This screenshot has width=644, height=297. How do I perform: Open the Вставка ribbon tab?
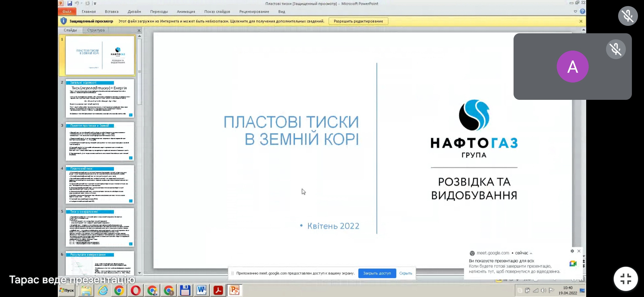pyautogui.click(x=111, y=12)
